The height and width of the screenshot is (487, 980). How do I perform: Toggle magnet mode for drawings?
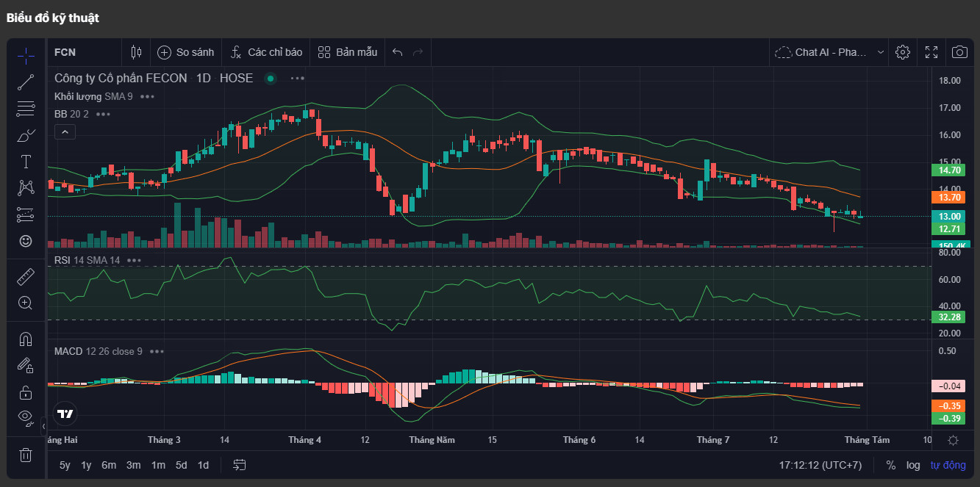click(26, 339)
